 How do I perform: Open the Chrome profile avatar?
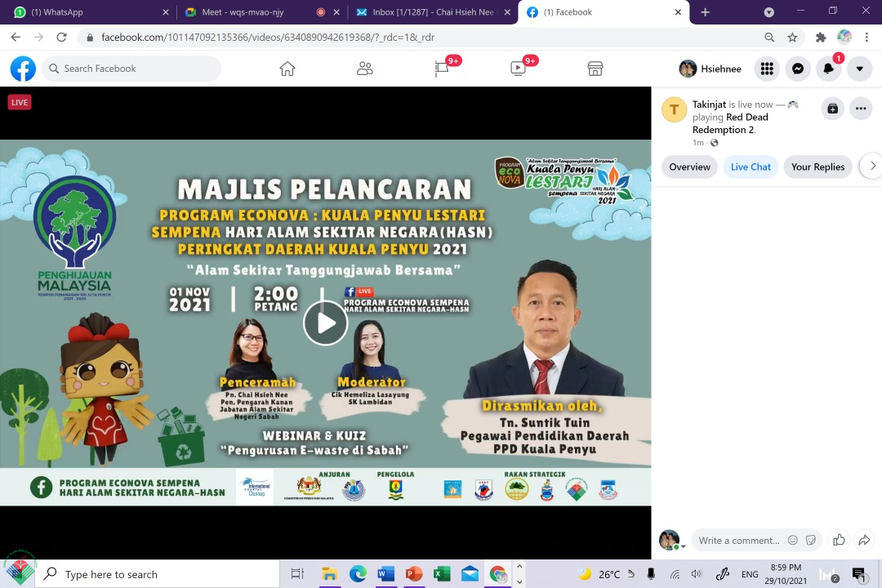coord(844,37)
